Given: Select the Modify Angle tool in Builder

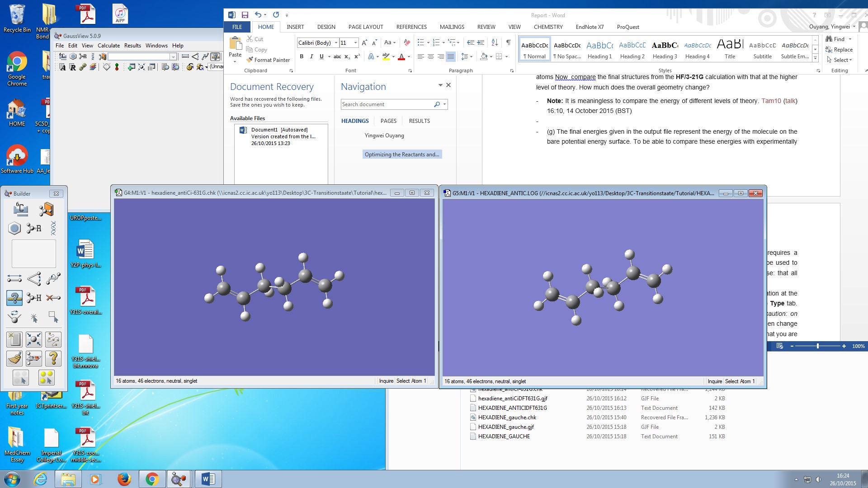Looking at the screenshot, I should (34, 278).
